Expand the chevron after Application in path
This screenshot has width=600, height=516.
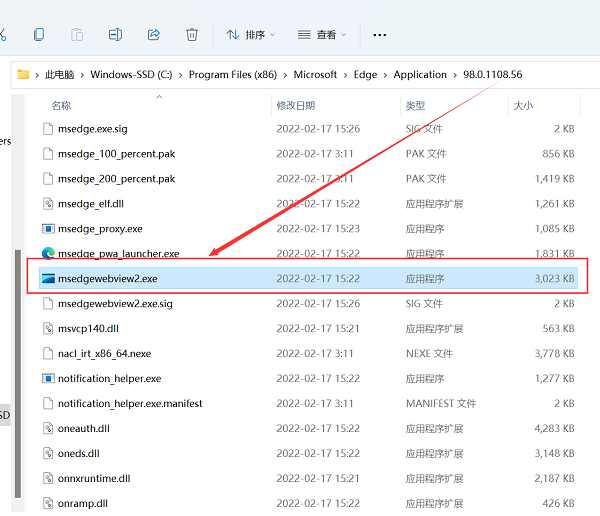pyautogui.click(x=455, y=75)
